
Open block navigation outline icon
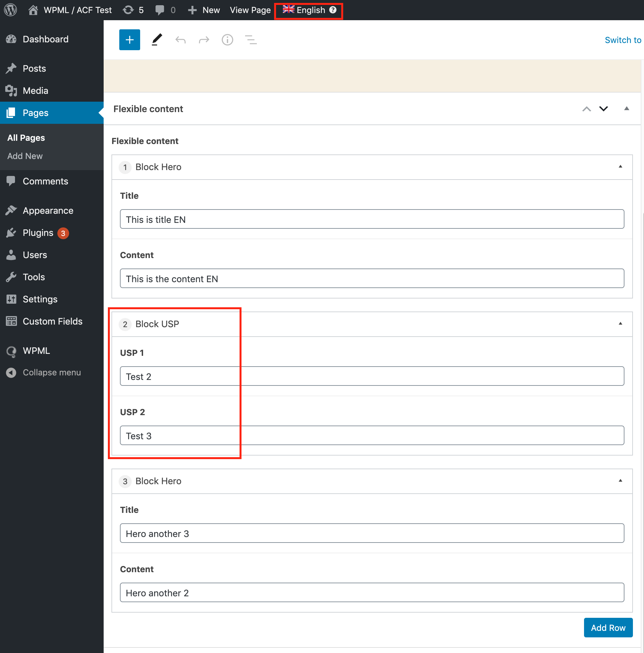click(251, 40)
